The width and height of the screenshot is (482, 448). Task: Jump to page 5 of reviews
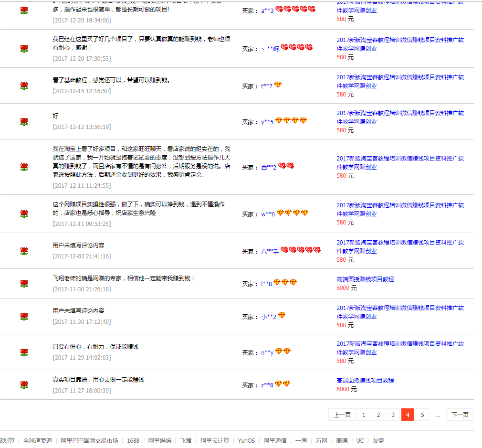(422, 415)
